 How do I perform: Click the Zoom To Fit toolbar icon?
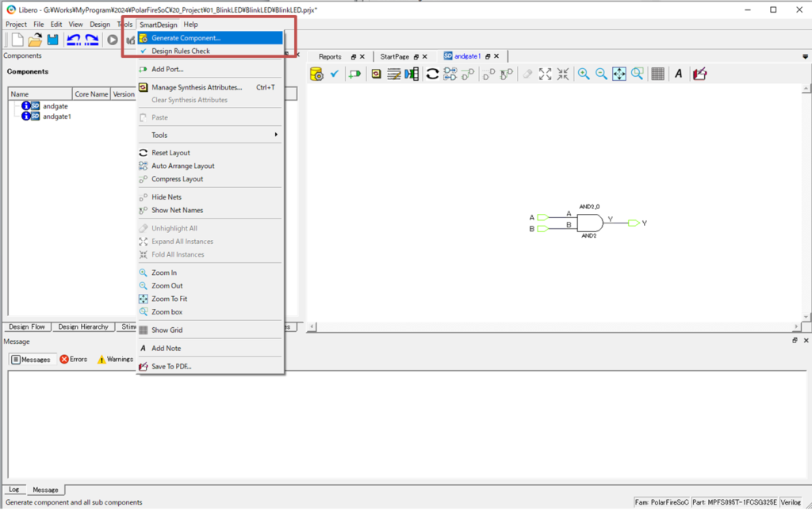tap(619, 74)
